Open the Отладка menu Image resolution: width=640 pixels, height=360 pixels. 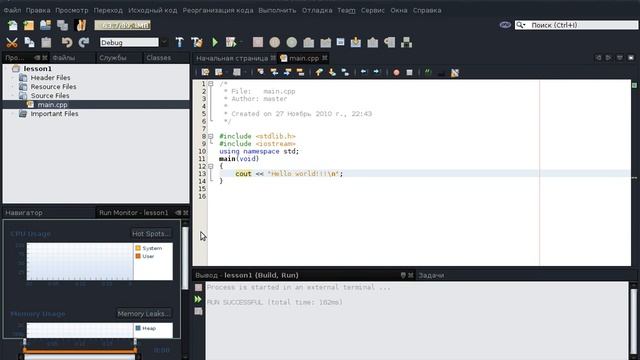pyautogui.click(x=317, y=10)
